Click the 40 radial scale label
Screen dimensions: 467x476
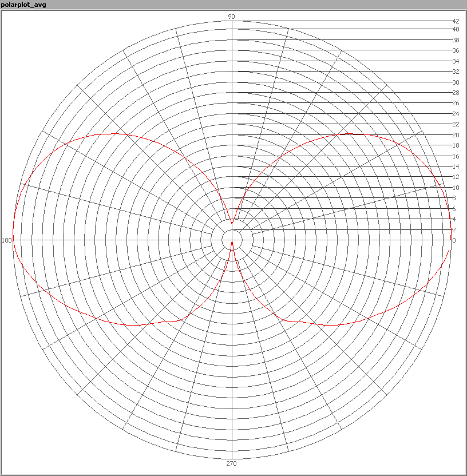[456, 29]
